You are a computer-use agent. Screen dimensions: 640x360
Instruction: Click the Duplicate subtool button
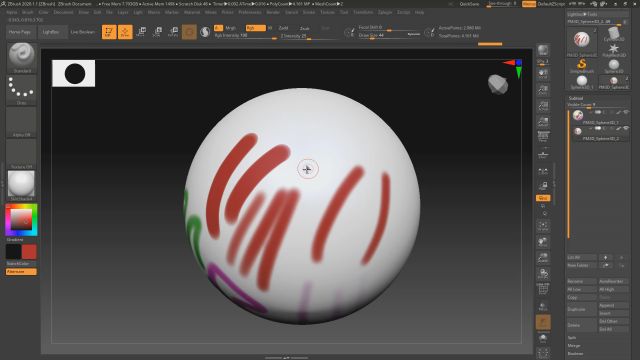[582, 309]
